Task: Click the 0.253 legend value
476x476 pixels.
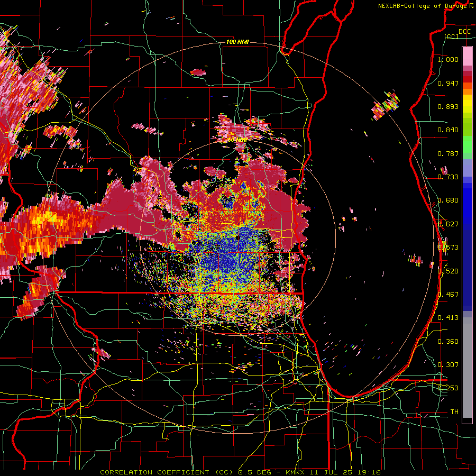Action: (x=448, y=388)
